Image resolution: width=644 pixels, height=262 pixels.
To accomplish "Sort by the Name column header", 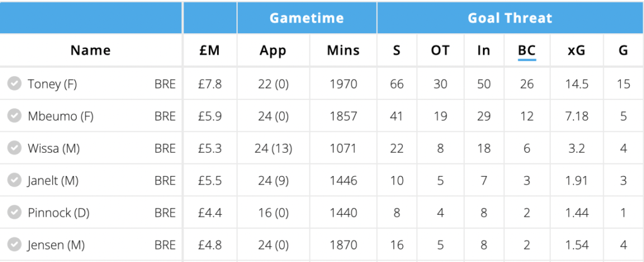I will click(91, 50).
